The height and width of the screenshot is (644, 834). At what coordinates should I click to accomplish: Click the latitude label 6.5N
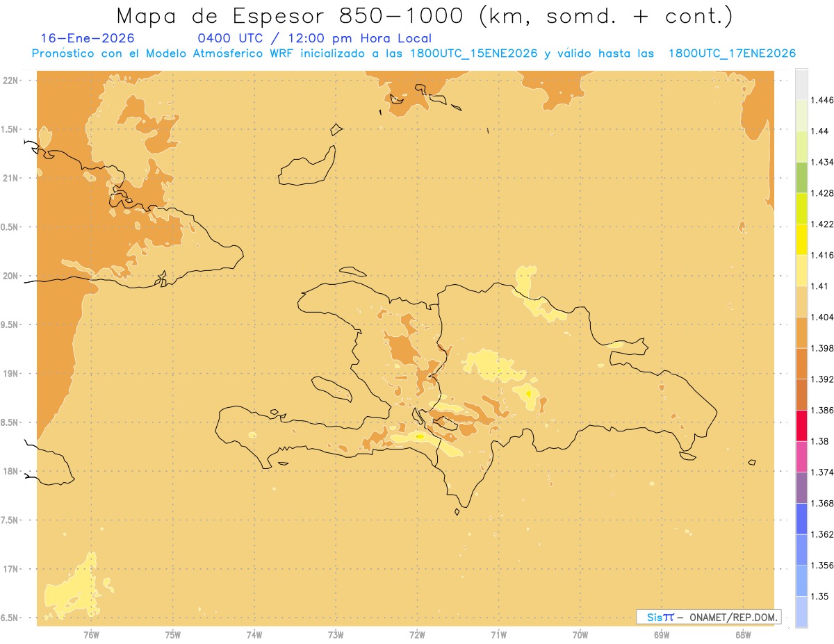pyautogui.click(x=10, y=618)
